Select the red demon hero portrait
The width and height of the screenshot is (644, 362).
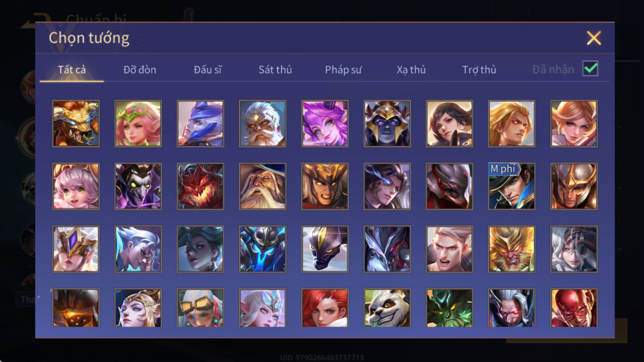click(200, 186)
